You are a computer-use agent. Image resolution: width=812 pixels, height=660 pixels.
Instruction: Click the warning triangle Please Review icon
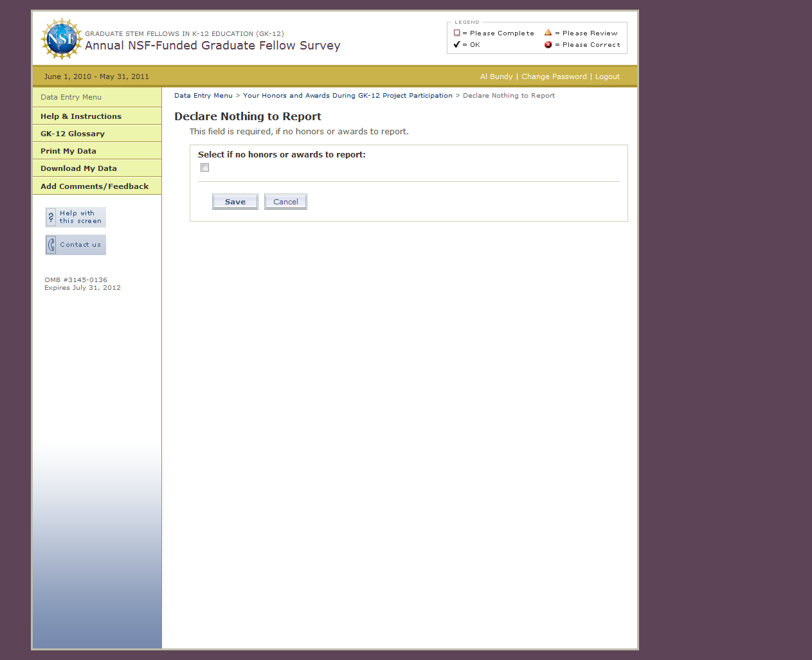point(548,33)
